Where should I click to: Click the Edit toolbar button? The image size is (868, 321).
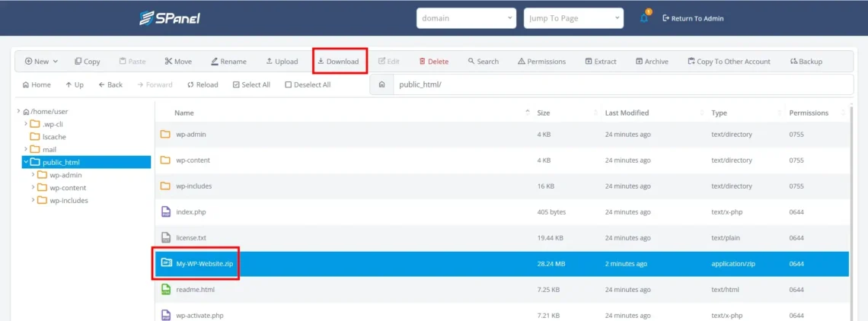coord(388,62)
